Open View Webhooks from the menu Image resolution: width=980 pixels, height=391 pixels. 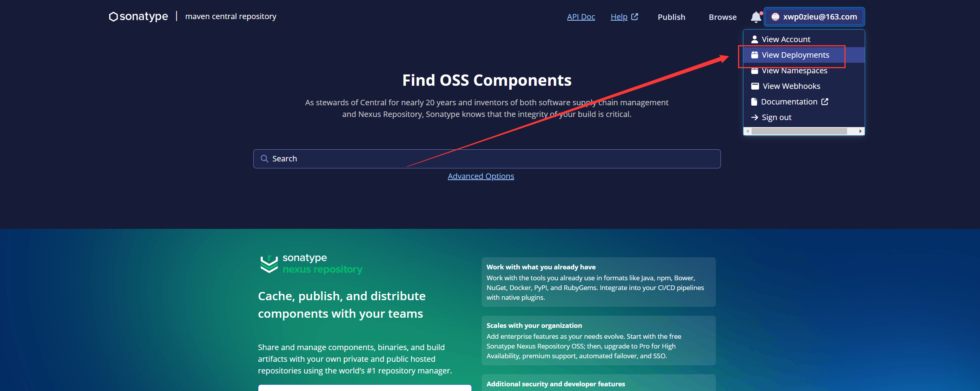(x=804, y=86)
